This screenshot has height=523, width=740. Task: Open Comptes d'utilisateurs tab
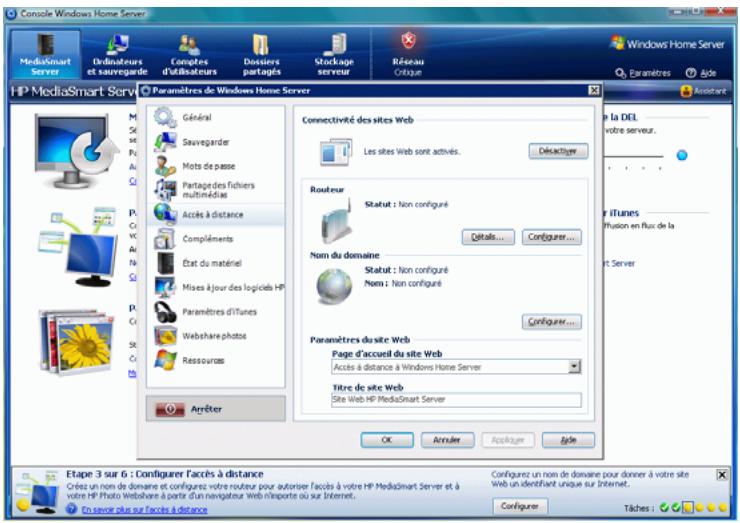click(189, 54)
